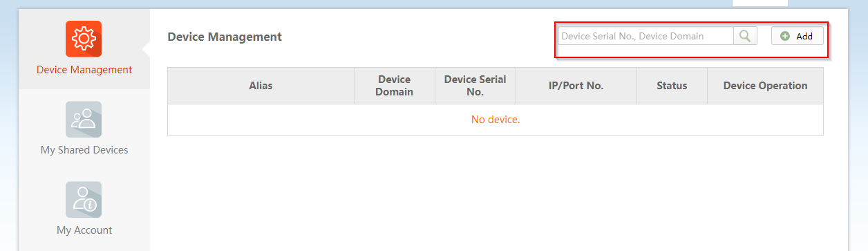
Task: Click the Status column header
Action: click(x=672, y=86)
